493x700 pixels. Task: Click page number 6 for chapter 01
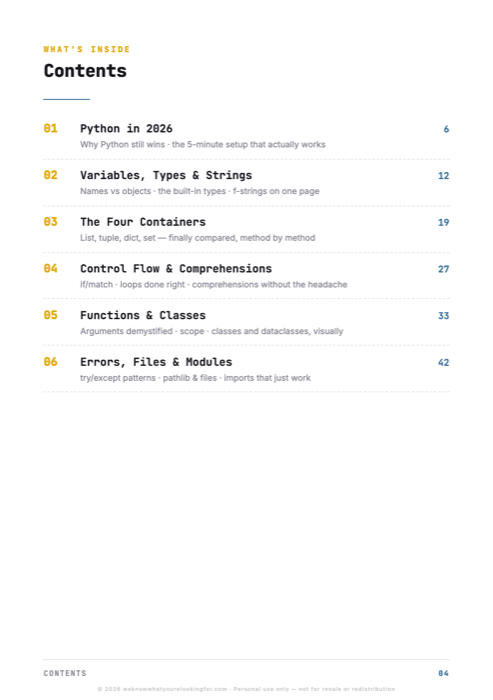coord(446,129)
